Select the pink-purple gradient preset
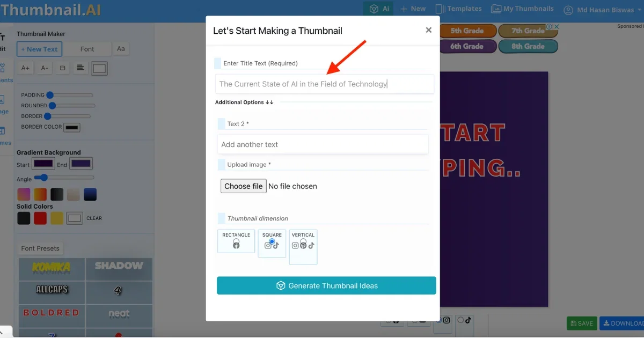 coord(24,194)
